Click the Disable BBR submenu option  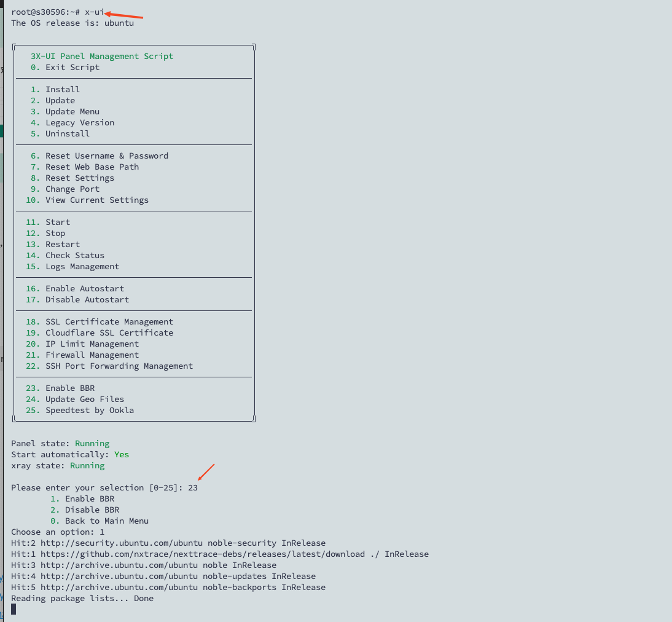tap(92, 510)
